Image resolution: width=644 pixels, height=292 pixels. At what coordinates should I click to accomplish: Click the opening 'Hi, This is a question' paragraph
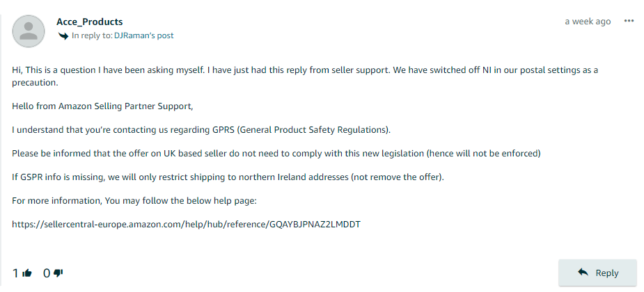(305, 76)
